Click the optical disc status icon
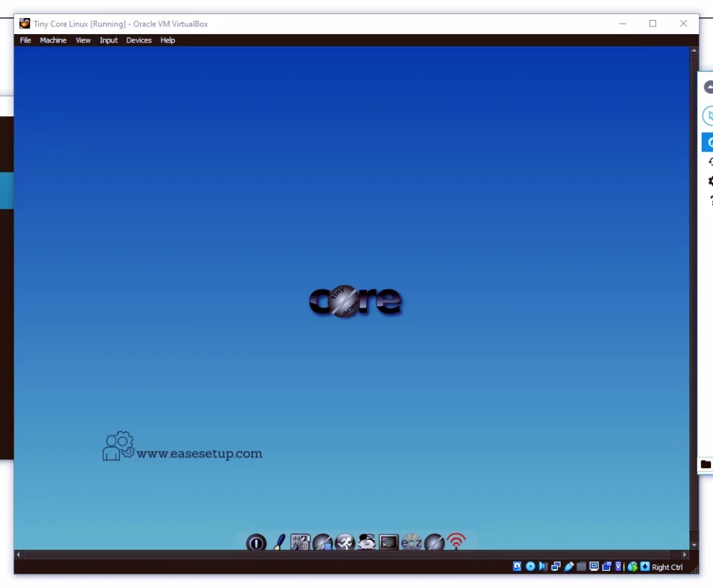Screen dimensions: 713x588 click(x=530, y=566)
